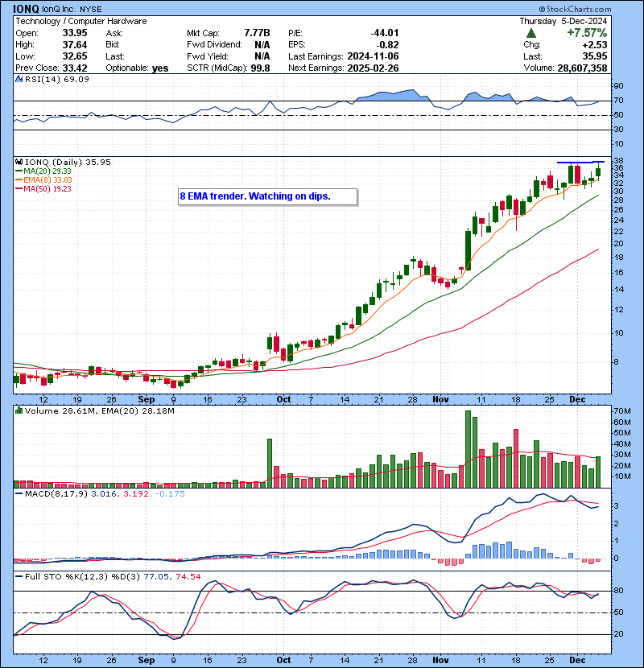Click the Optionable yes value

tap(160, 68)
